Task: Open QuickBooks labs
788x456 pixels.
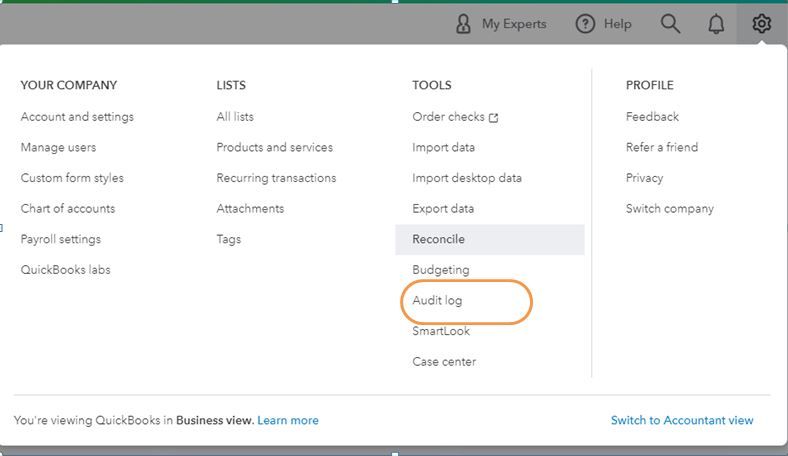Action: pos(65,270)
